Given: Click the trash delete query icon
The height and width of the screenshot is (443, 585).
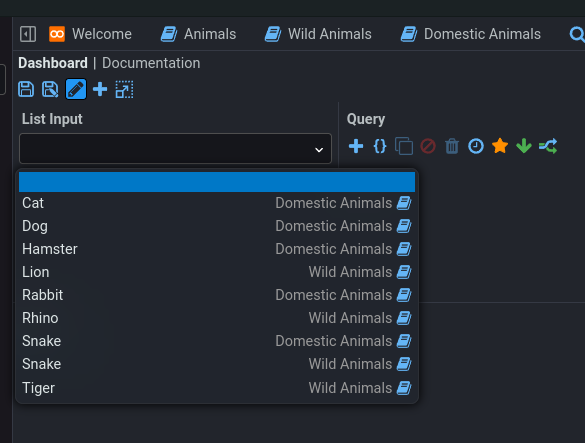Looking at the screenshot, I should (x=452, y=146).
